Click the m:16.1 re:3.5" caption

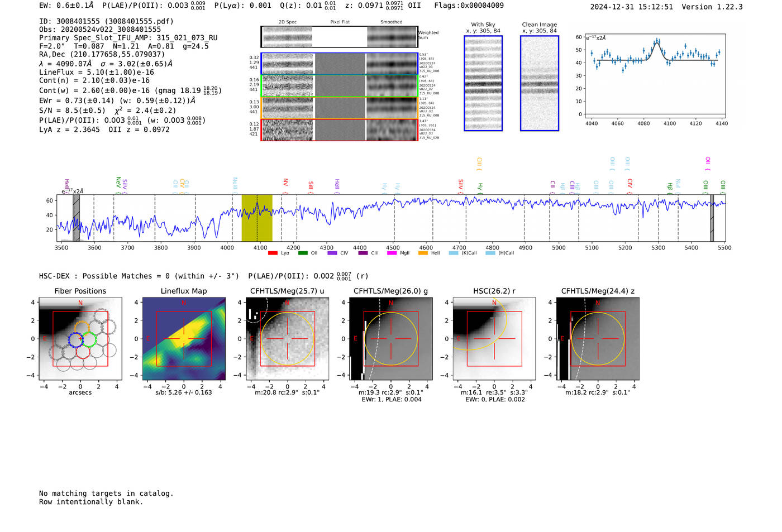coord(494,392)
